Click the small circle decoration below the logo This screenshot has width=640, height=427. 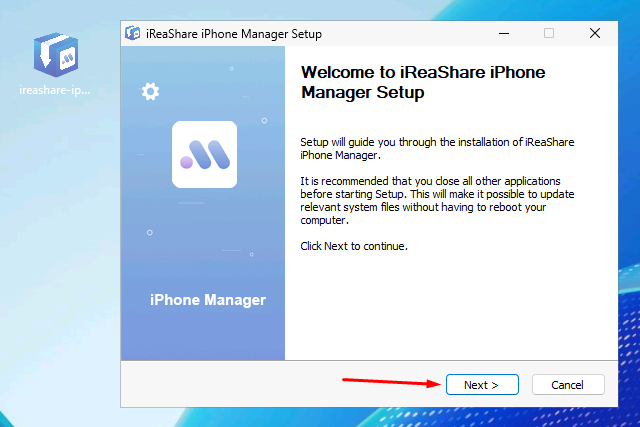pyautogui.click(x=149, y=233)
